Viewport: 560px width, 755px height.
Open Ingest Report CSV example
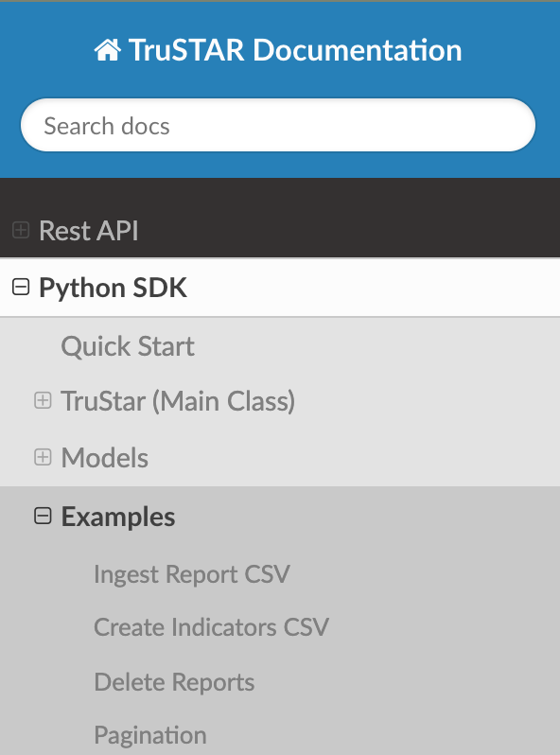192,574
